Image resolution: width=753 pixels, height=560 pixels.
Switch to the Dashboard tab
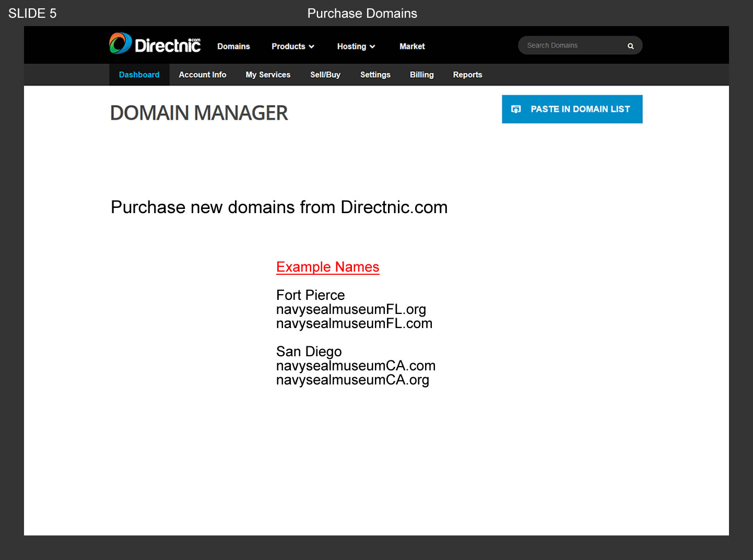point(139,75)
